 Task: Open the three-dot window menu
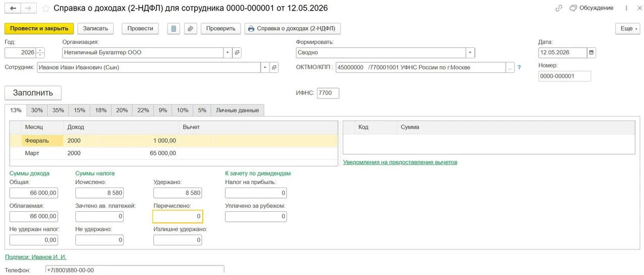[626, 8]
